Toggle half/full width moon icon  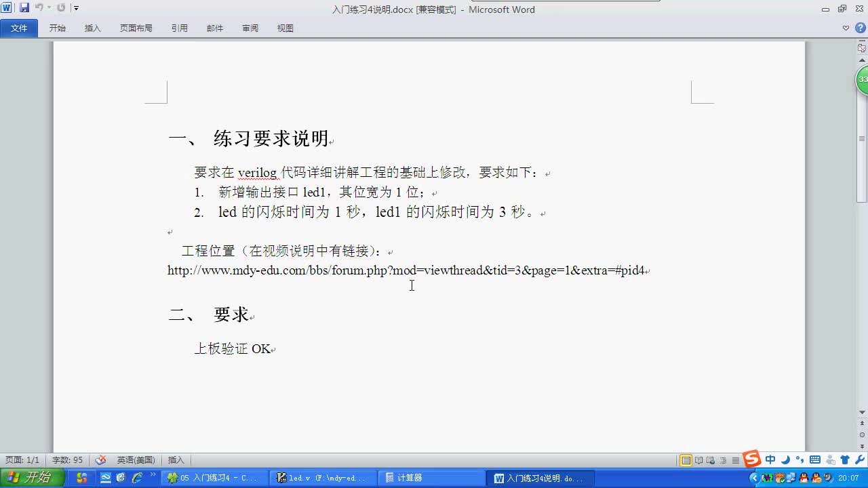(x=785, y=460)
